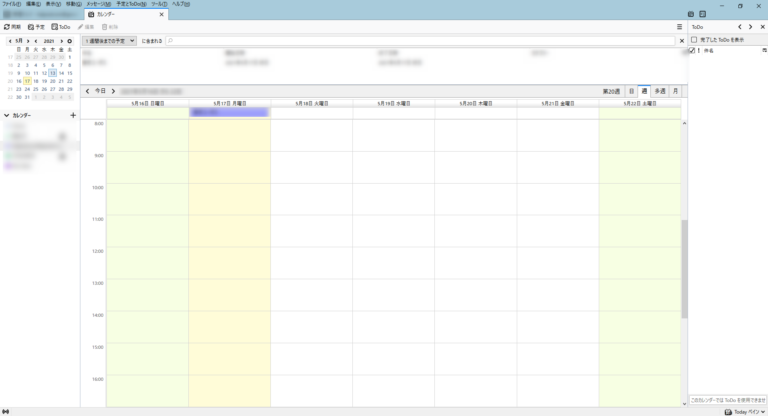
Task: Go to previous week using left arrow
Action: point(88,91)
